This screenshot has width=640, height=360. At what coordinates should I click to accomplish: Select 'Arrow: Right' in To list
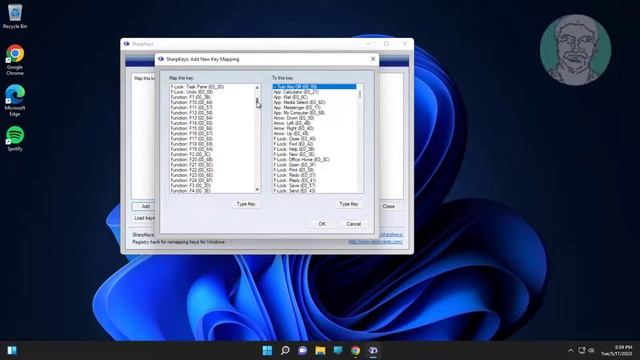[293, 128]
